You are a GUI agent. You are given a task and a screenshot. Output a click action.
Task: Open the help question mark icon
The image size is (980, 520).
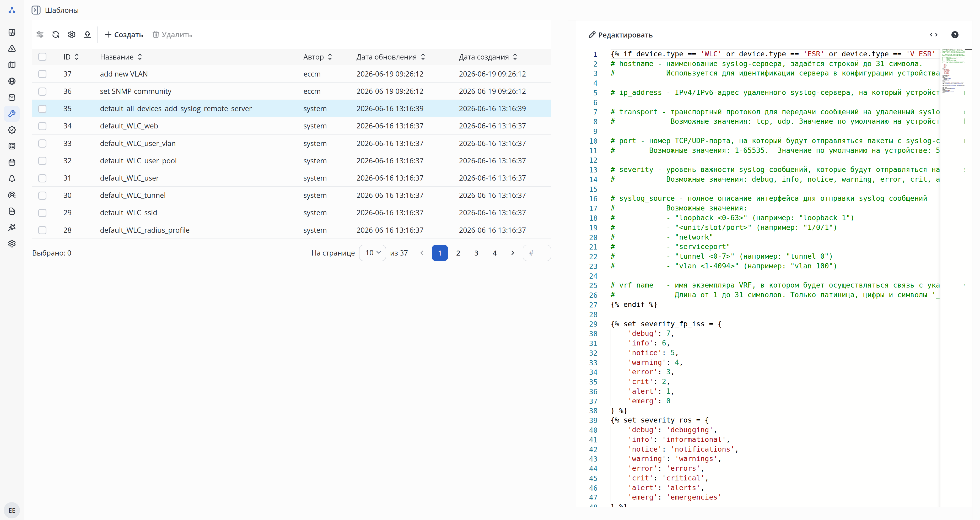(955, 35)
